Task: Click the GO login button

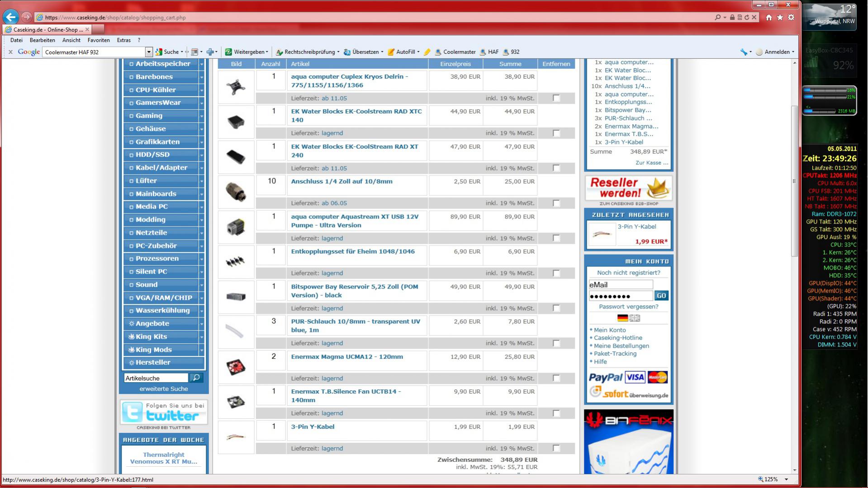Action: coord(661,296)
